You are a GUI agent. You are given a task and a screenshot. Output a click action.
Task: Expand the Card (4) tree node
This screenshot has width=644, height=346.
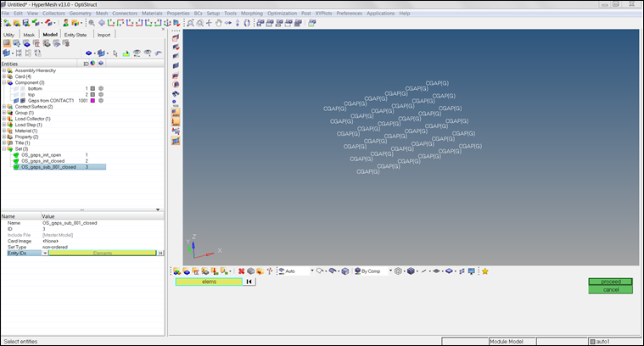click(x=4, y=77)
